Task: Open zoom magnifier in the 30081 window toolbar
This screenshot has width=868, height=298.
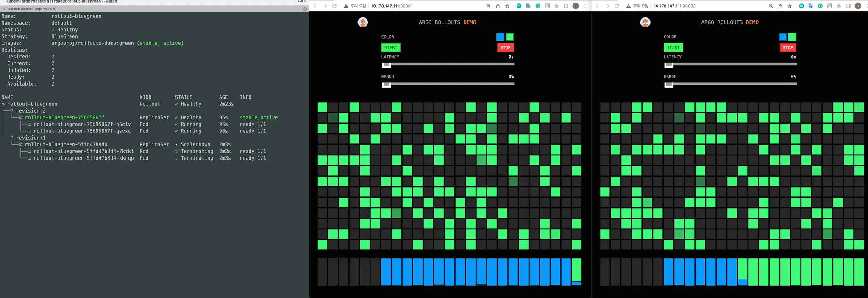Action: [488, 6]
